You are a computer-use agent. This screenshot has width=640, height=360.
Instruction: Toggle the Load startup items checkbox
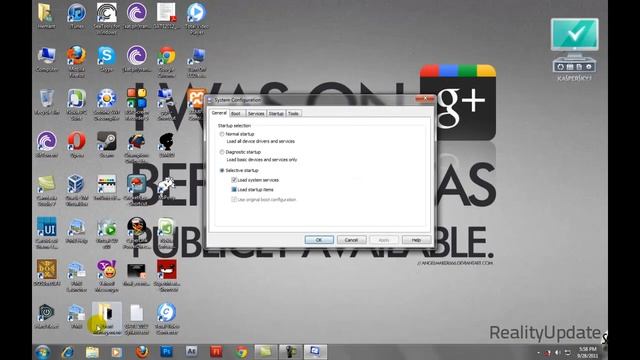234,189
